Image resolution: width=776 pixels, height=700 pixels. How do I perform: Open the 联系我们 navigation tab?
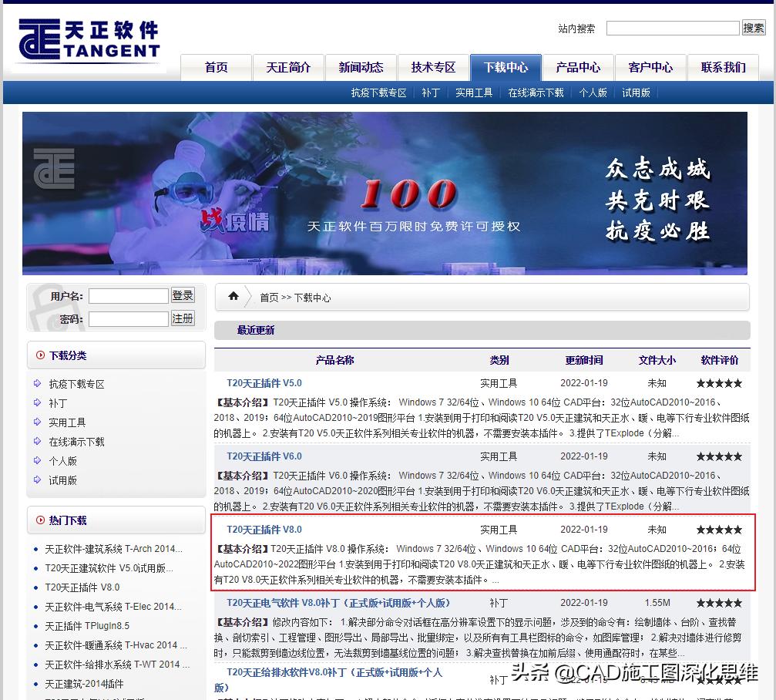point(723,67)
